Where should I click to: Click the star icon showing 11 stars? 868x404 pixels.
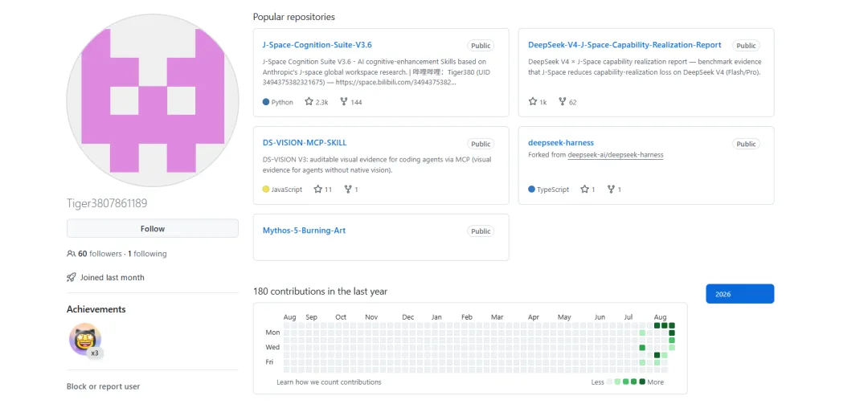click(x=317, y=190)
